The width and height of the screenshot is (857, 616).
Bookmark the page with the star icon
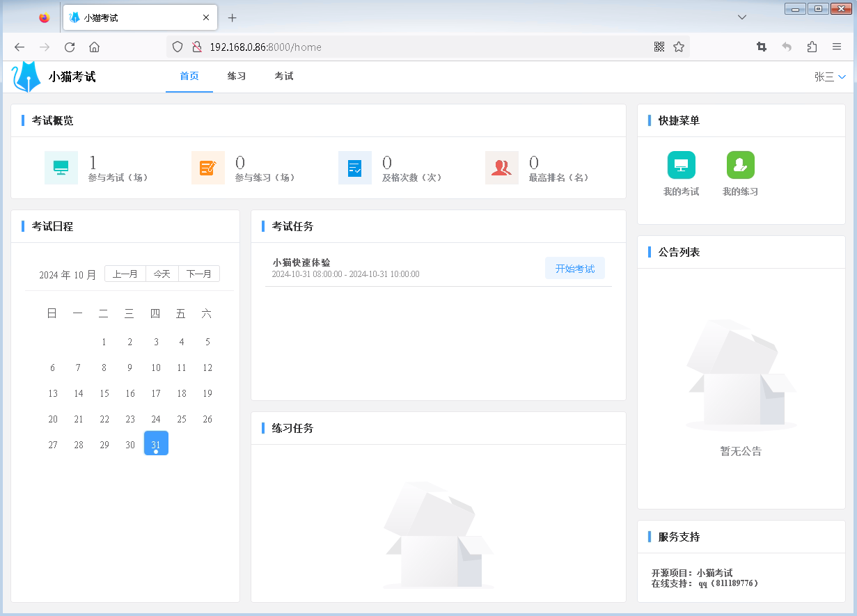coord(678,47)
